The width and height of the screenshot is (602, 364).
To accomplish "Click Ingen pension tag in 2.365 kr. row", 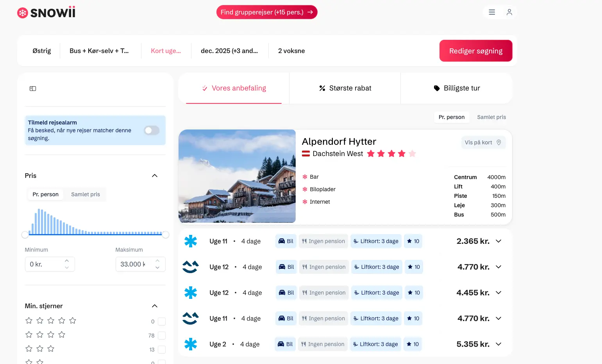I will (x=323, y=241).
